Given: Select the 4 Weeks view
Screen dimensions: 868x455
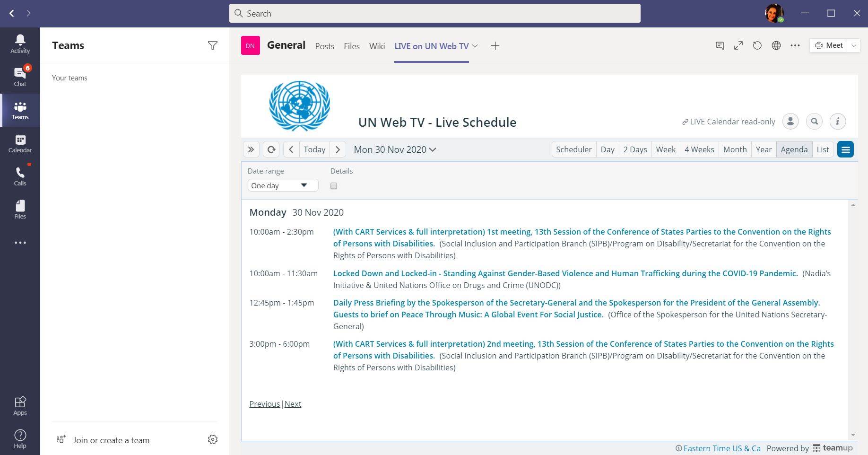Looking at the screenshot, I should 699,149.
